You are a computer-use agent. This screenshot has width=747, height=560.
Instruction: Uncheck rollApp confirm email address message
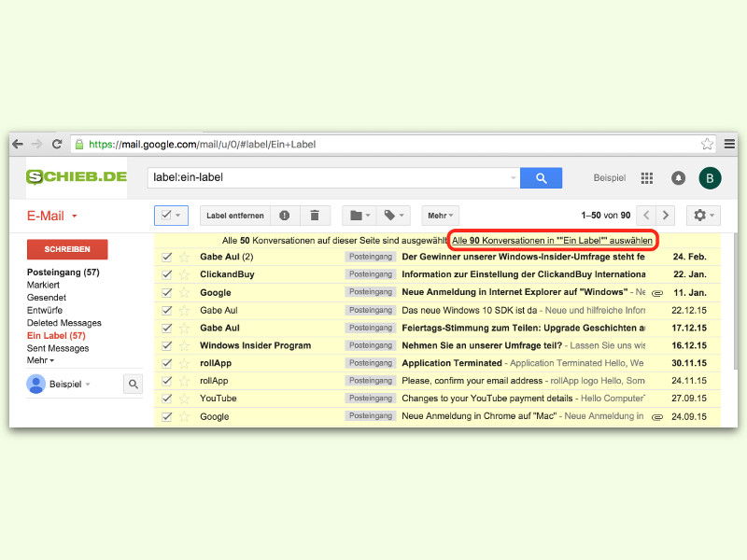166,381
